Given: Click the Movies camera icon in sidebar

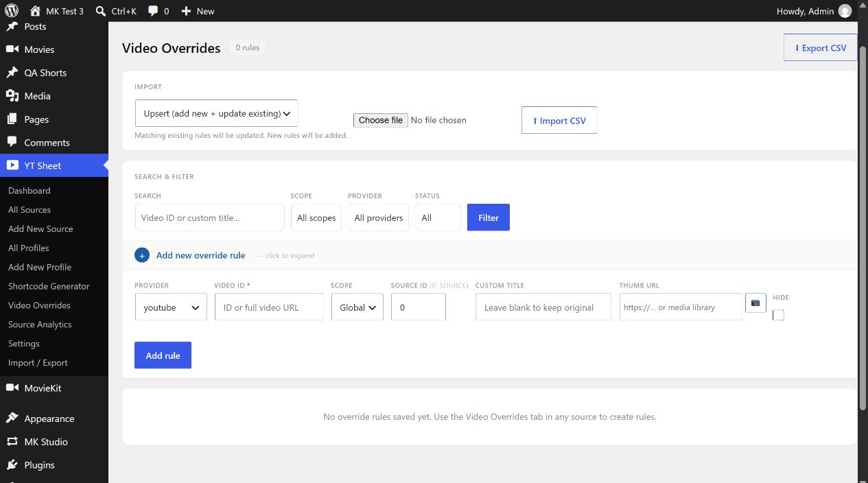Looking at the screenshot, I should 12,49.
